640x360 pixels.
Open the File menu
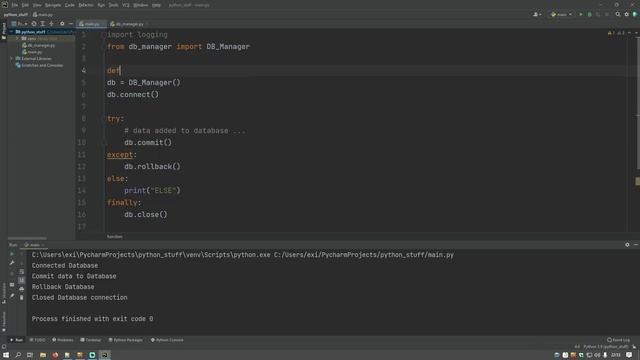(15, 5)
